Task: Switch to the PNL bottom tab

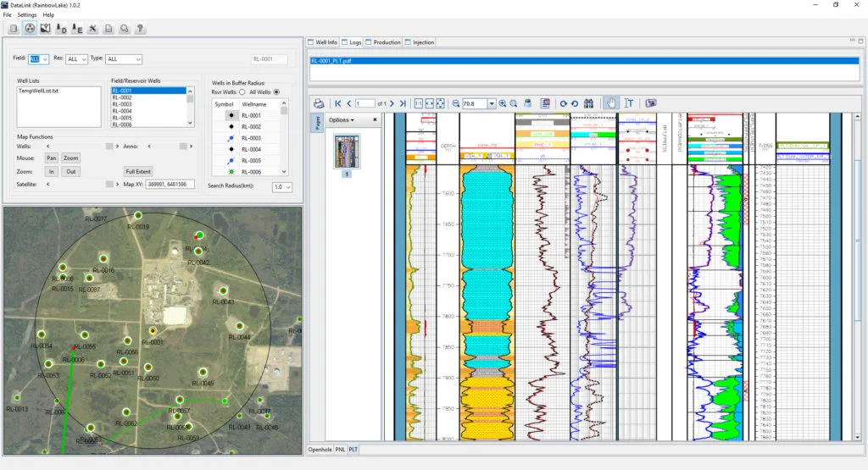Action: [x=340, y=450]
